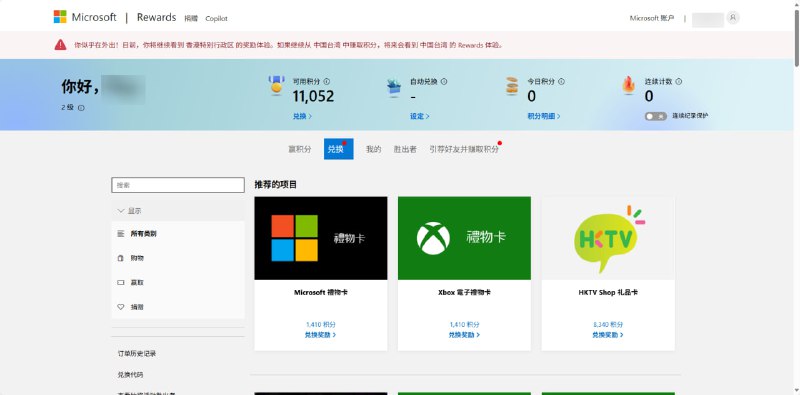
Task: Open the 设定 auto-redeem link
Action: [419, 116]
